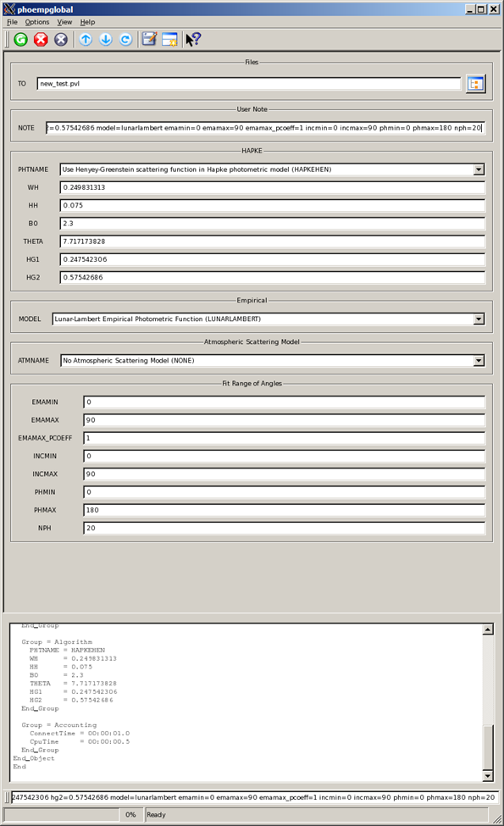
Task: Click the log scrollbar up arrow
Action: pyautogui.click(x=488, y=629)
